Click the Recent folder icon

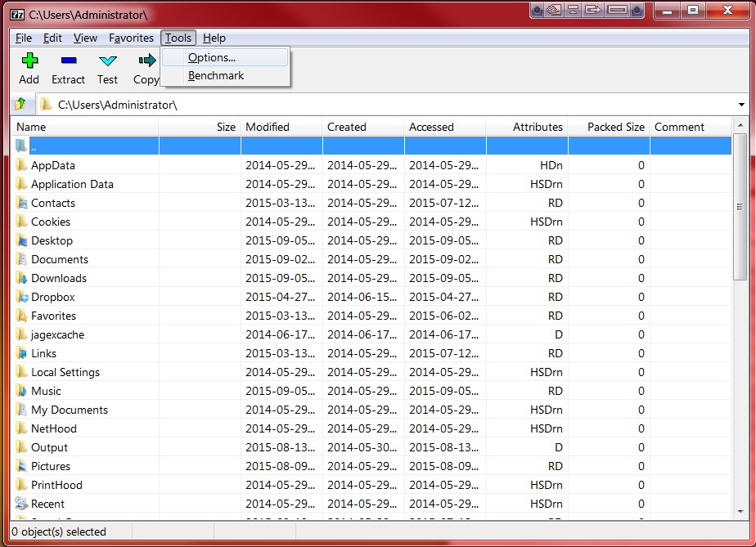22,504
